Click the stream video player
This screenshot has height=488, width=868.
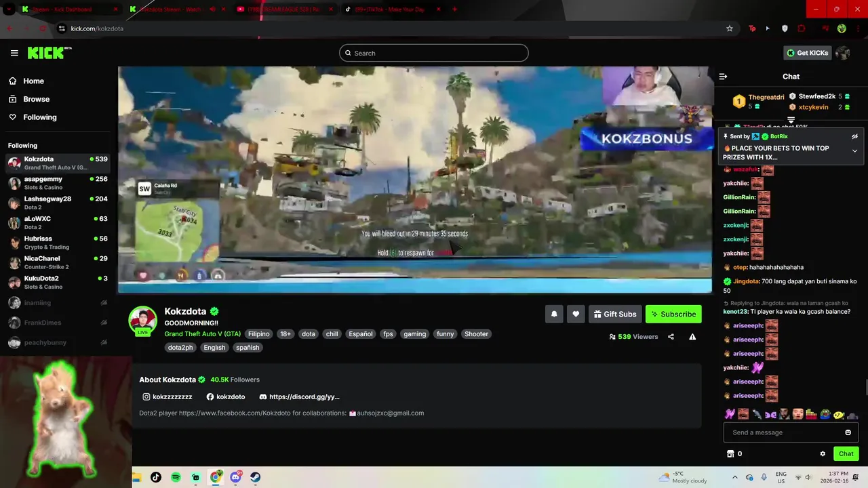(415, 180)
